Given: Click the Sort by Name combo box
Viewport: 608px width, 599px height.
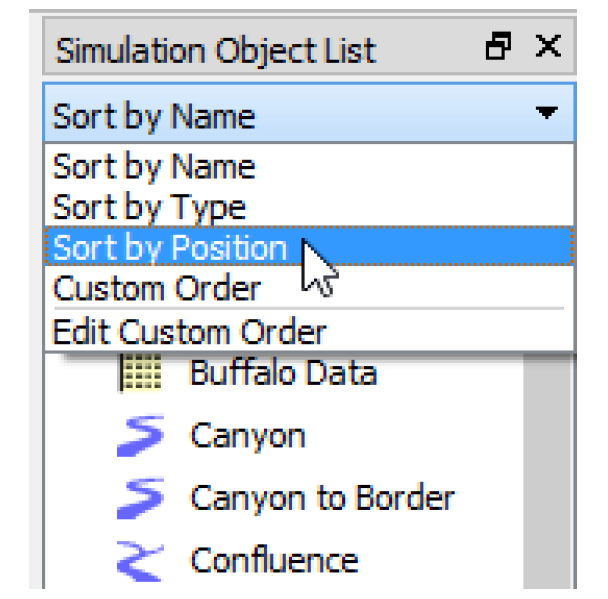Looking at the screenshot, I should pos(309,113).
